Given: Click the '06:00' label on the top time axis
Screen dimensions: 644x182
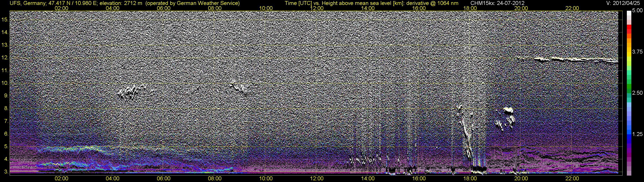Looking at the screenshot, I should coord(164,8).
